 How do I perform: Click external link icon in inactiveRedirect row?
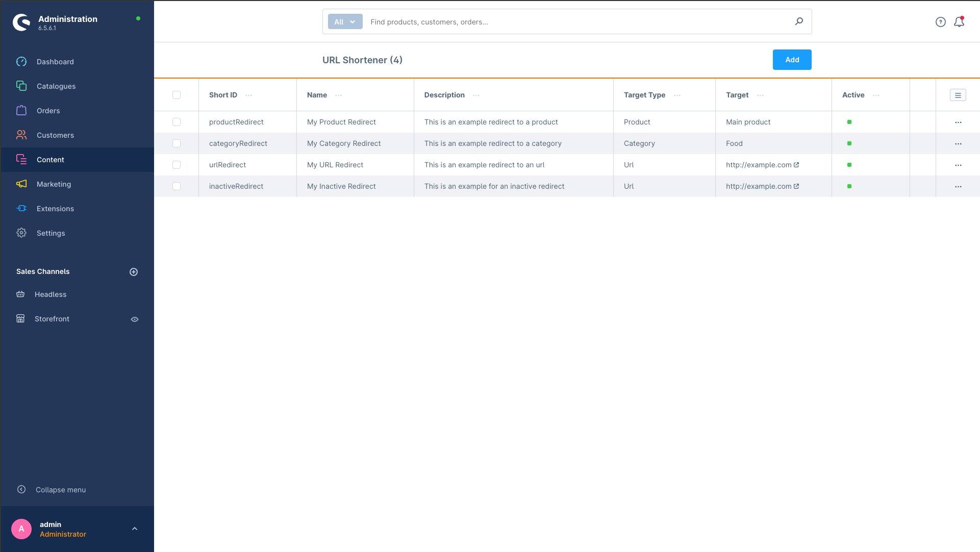796,186
